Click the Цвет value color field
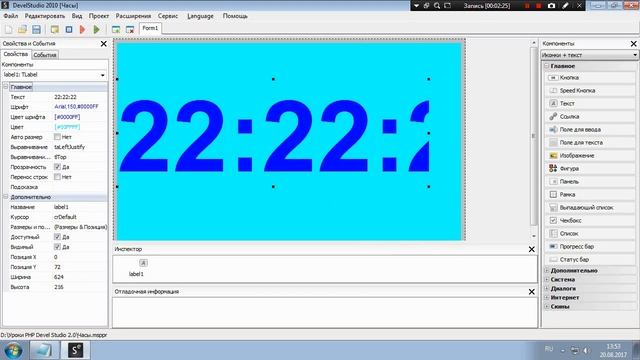The height and width of the screenshot is (360, 640). click(x=67, y=127)
